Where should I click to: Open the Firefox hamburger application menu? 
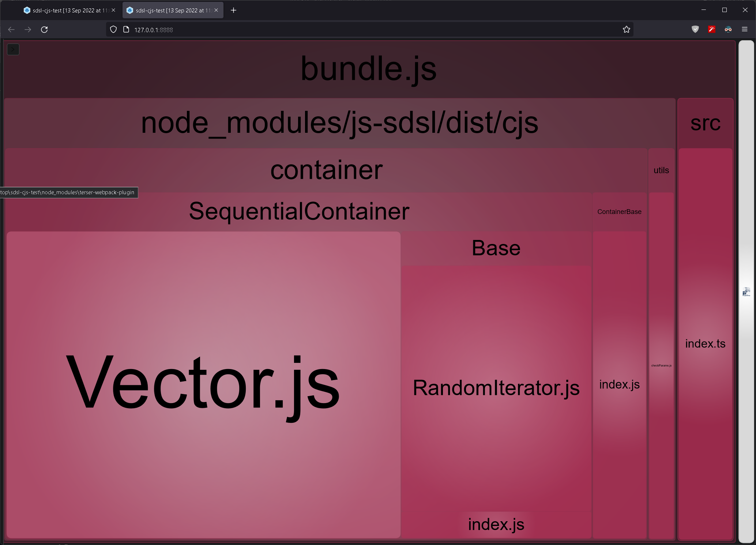pos(744,30)
